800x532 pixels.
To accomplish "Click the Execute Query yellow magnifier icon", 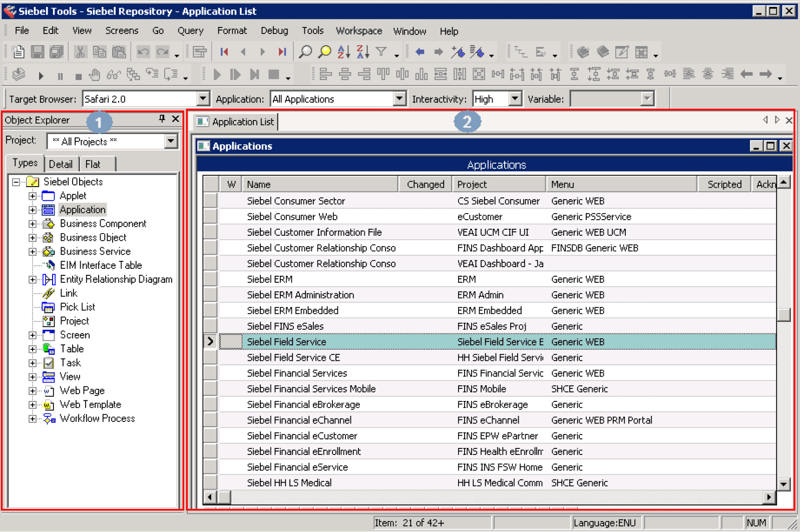I will [x=324, y=52].
